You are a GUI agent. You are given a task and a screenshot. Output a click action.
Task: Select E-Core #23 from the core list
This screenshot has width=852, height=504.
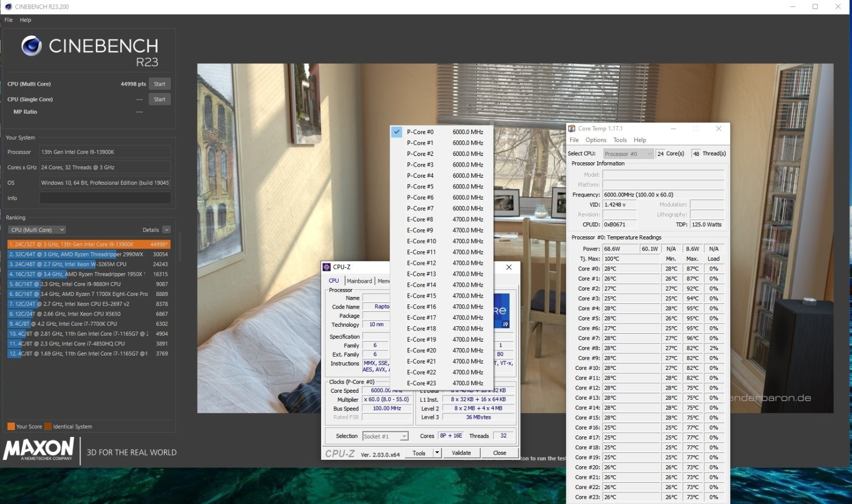tap(441, 383)
